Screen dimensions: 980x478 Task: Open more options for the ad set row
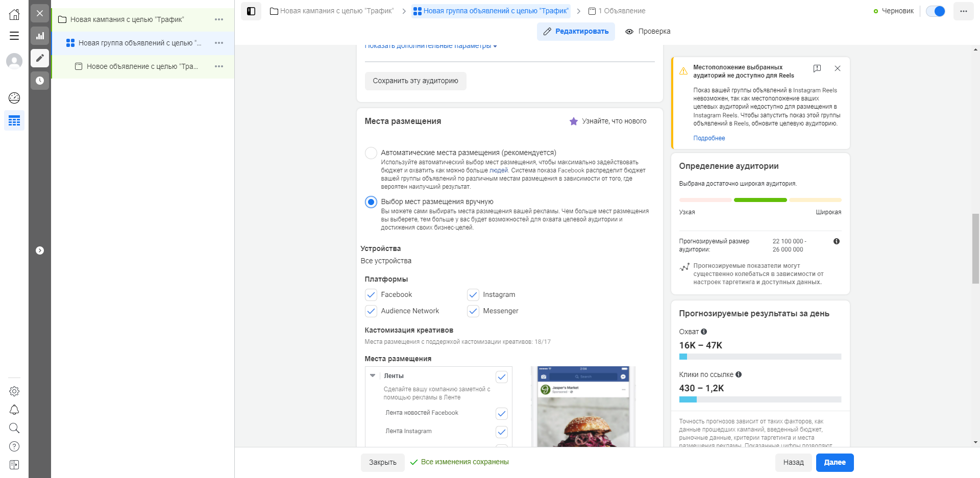point(219,43)
